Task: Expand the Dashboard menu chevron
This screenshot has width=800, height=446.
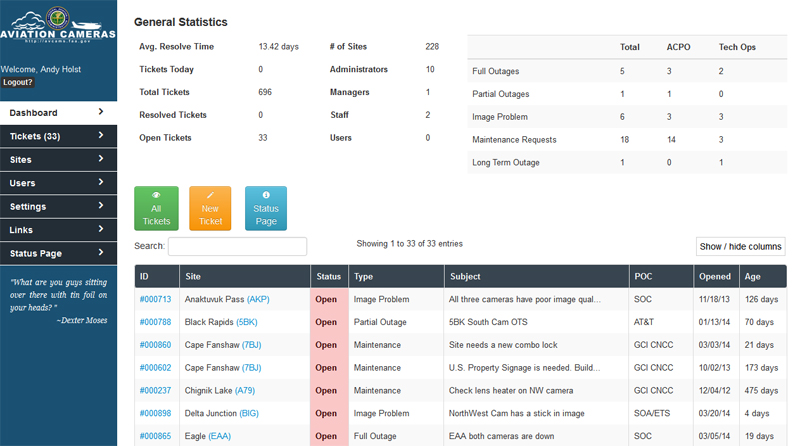Action: 101,113
